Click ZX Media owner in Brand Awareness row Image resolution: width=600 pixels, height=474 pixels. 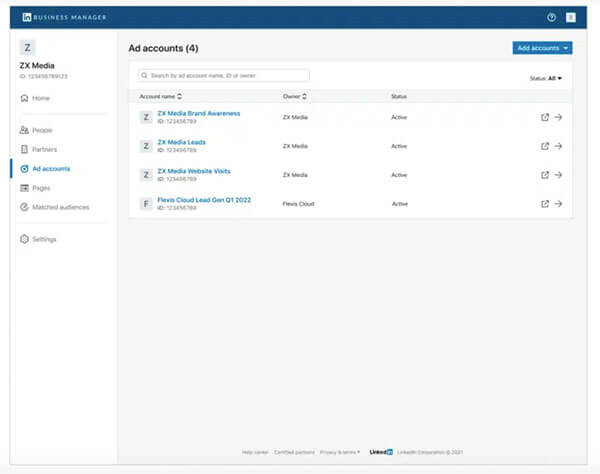[295, 117]
